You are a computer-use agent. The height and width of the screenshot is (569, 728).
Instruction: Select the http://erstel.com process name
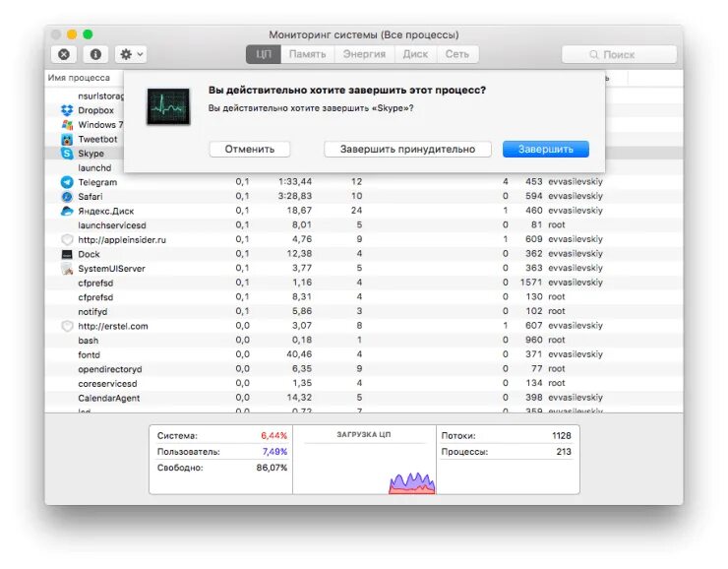click(x=113, y=326)
